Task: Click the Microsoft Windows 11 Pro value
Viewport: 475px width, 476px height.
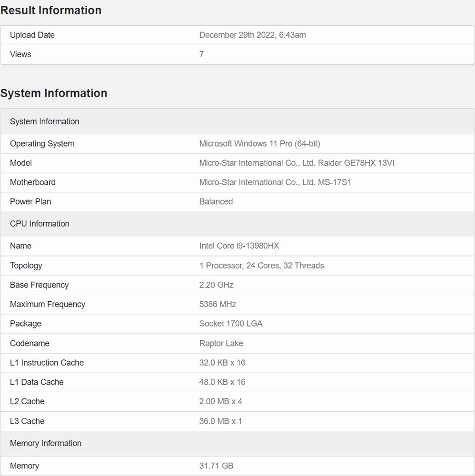Action: (x=259, y=144)
